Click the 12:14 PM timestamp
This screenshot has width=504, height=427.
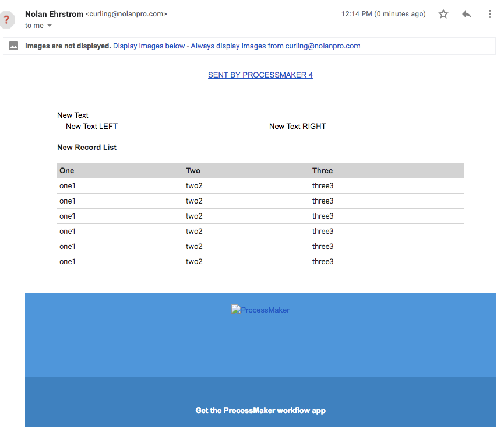pyautogui.click(x=383, y=14)
